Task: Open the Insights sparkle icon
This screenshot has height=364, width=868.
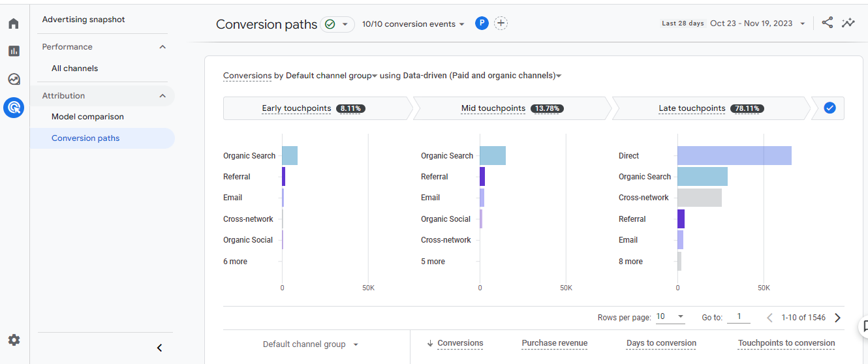Action: click(848, 23)
